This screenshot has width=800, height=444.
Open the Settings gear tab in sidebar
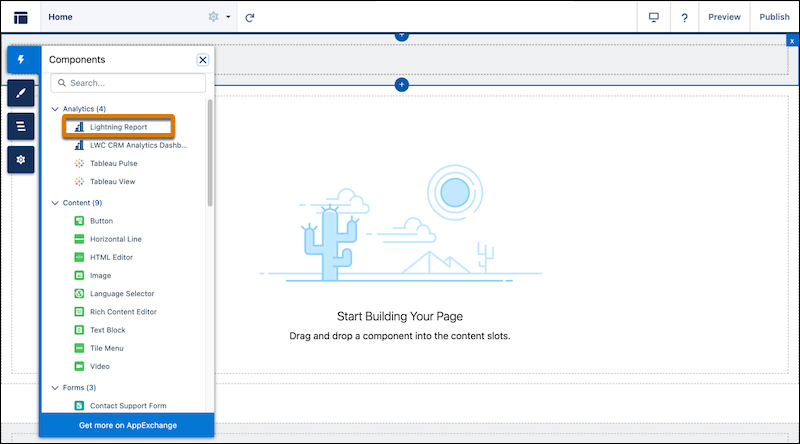[21, 160]
